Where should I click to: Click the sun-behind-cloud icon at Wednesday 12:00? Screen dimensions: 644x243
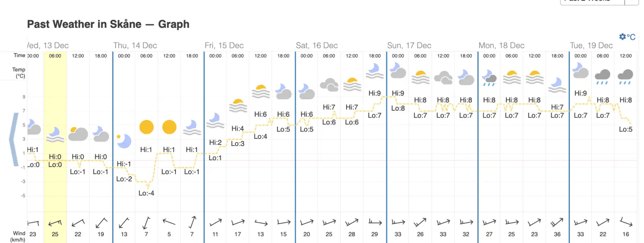[78, 134]
